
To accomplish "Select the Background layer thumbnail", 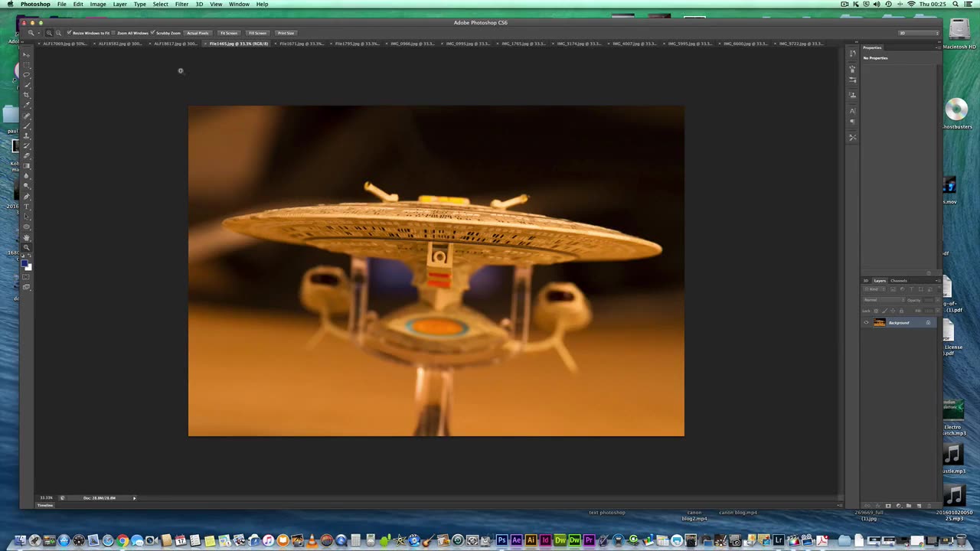I will pyautogui.click(x=879, y=323).
